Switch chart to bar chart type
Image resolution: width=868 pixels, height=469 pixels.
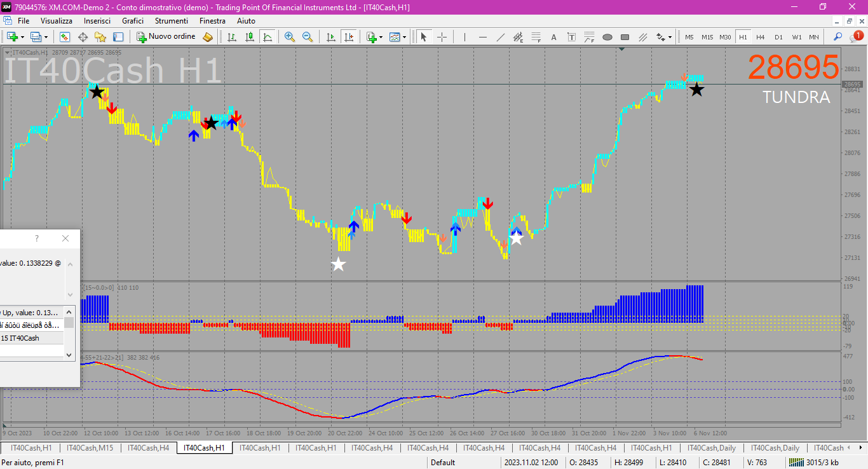[232, 37]
